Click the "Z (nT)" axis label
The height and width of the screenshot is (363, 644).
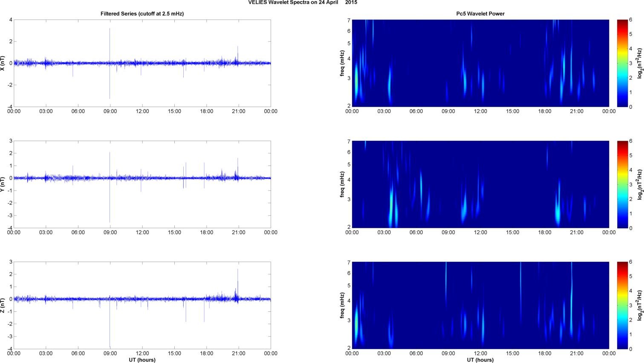pyautogui.click(x=3, y=305)
